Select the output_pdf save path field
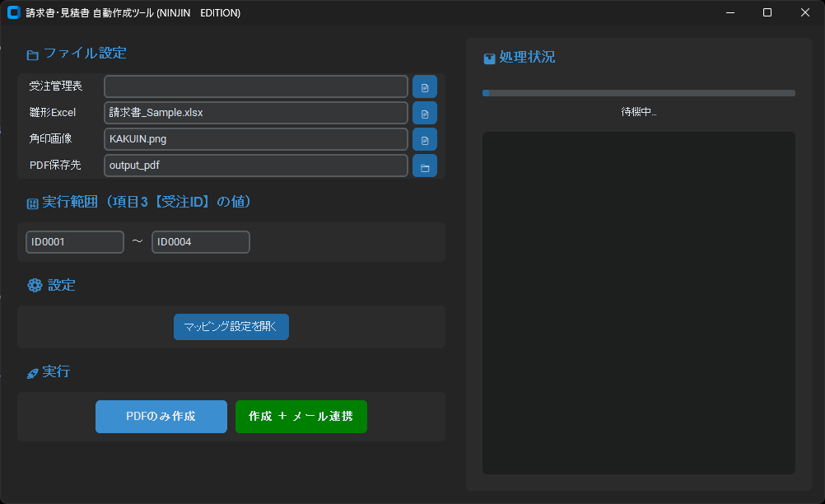Viewport: 825px width, 504px height. coord(256,166)
